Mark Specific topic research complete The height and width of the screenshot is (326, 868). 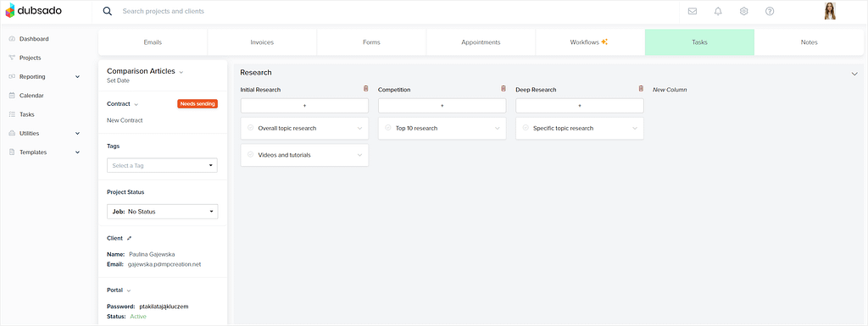[526, 128]
